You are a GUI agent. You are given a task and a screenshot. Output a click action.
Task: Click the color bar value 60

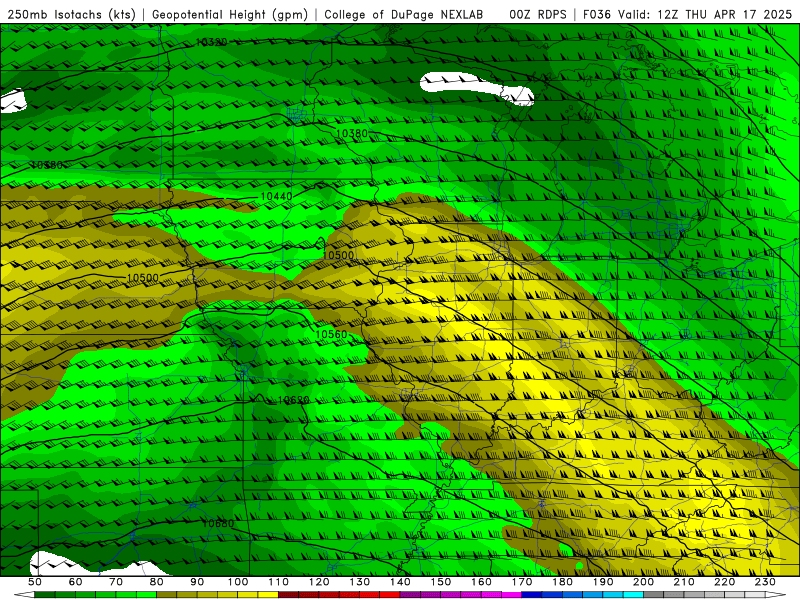76,582
